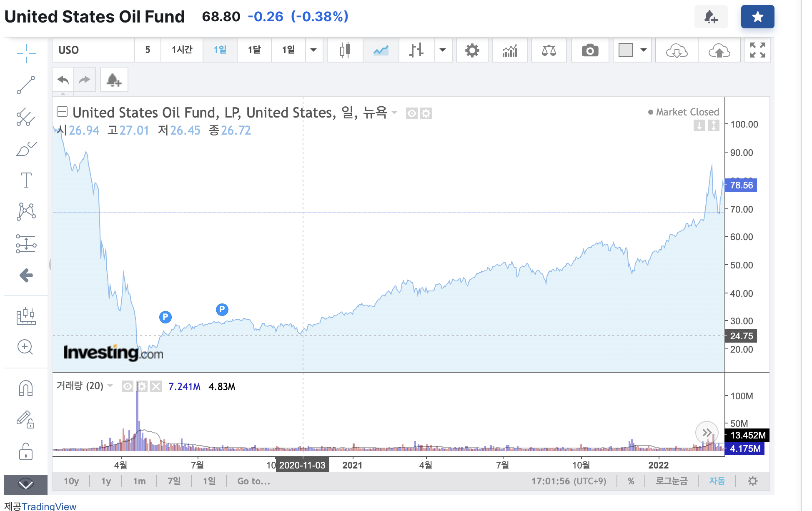Open the TradingView link
The width and height of the screenshot is (812, 511).
point(49,506)
